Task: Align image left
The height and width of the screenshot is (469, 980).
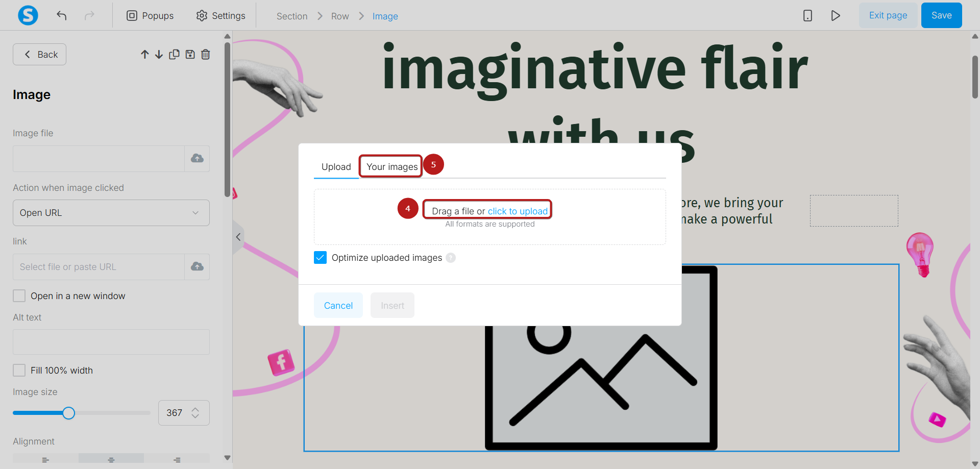Action: [45, 460]
